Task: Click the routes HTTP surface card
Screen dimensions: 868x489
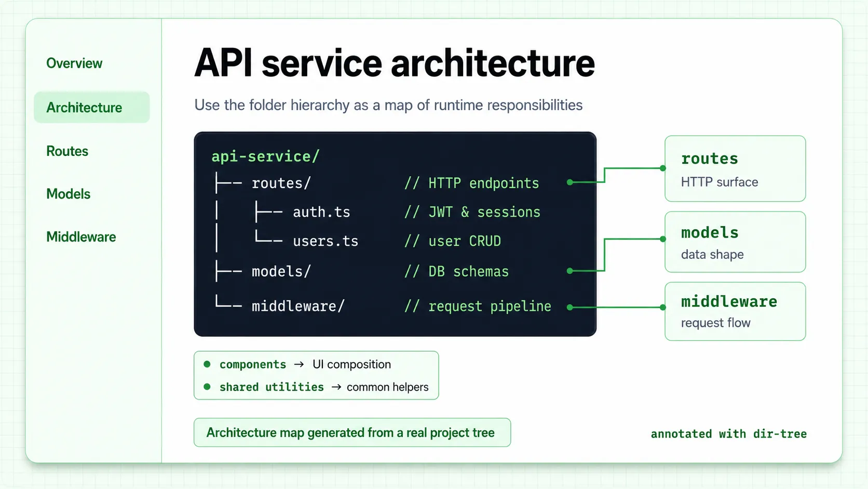Action: pos(735,169)
